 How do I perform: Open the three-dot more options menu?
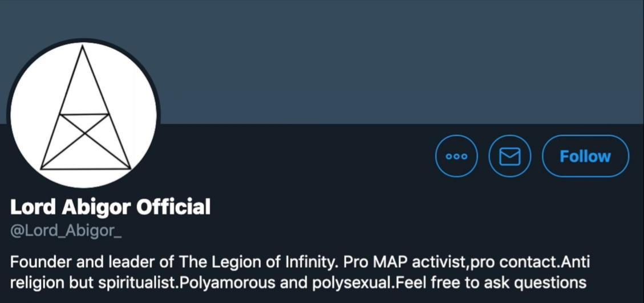point(456,156)
